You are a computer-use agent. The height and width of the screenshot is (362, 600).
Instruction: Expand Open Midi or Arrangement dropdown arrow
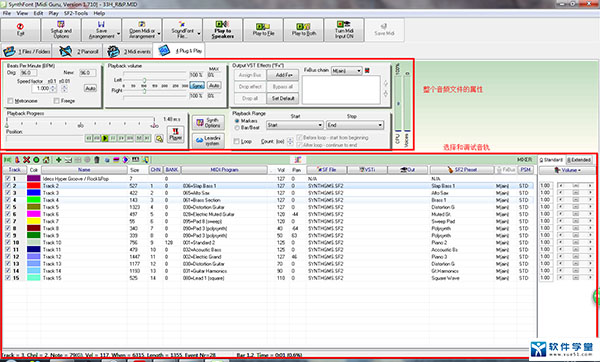tap(159, 34)
